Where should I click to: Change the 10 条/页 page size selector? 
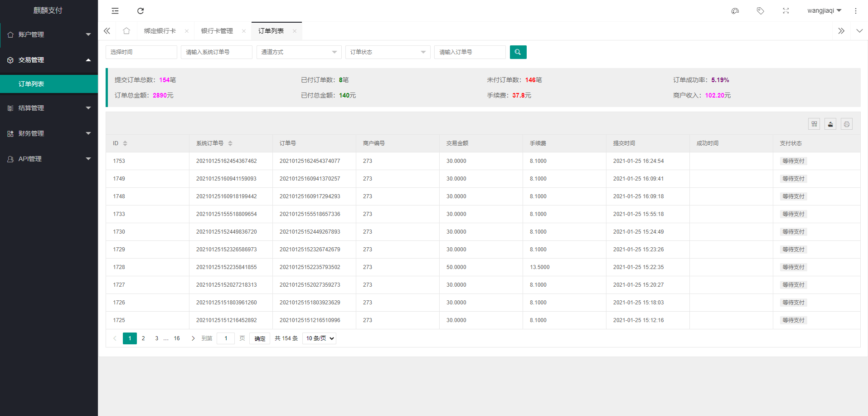320,338
